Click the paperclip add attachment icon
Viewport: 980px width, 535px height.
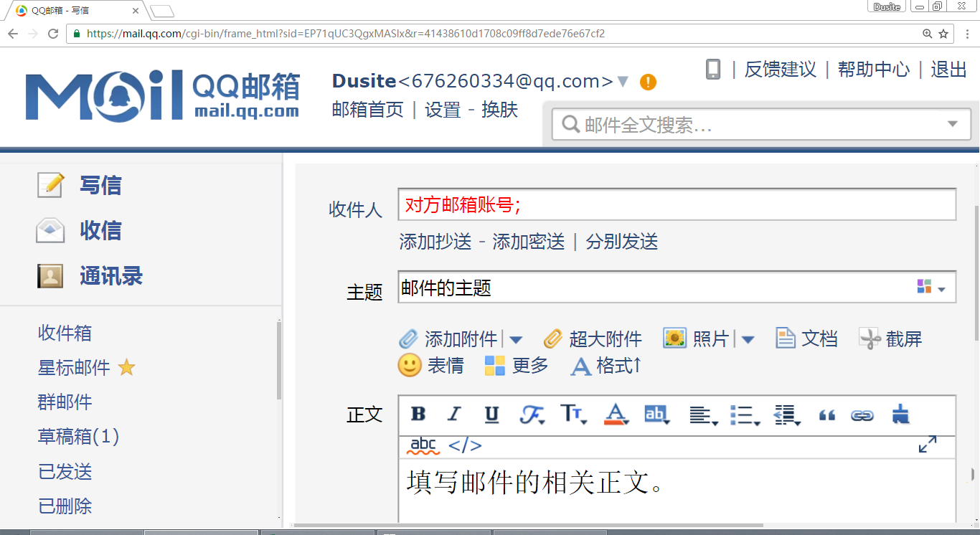(408, 338)
